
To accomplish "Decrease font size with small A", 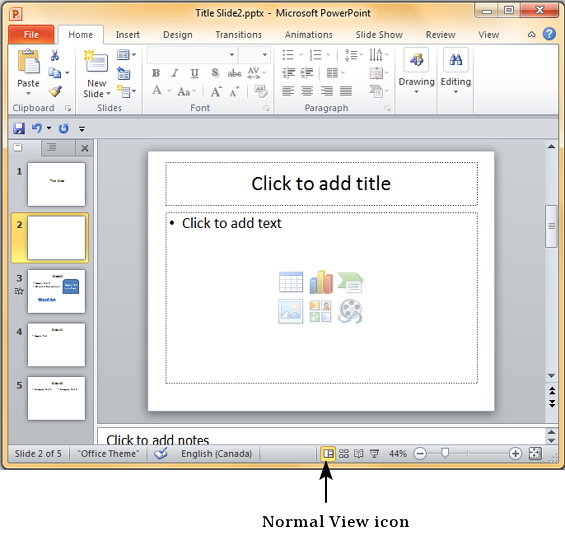I will click(235, 92).
